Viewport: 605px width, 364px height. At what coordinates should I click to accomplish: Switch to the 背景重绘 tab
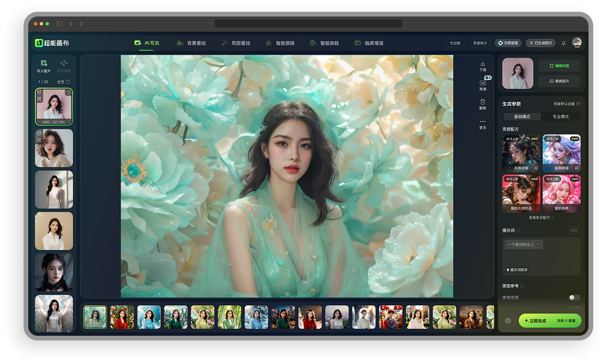(x=191, y=43)
